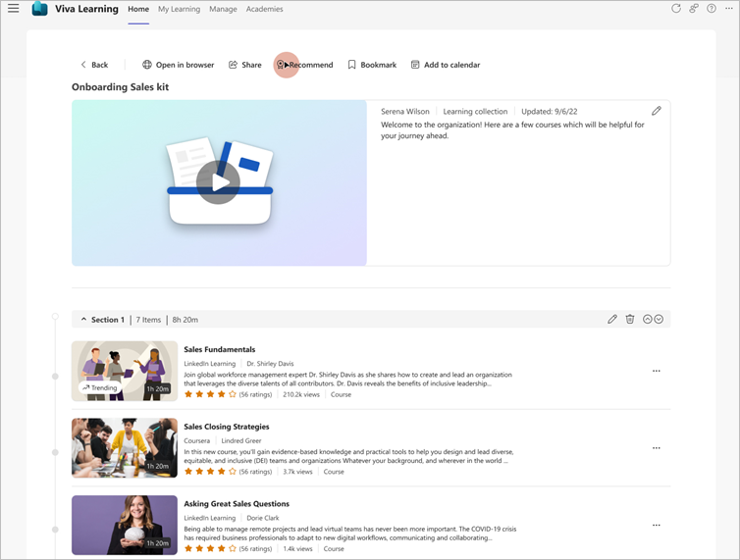
Task: Click the 1.4k views text
Action: coord(297,548)
